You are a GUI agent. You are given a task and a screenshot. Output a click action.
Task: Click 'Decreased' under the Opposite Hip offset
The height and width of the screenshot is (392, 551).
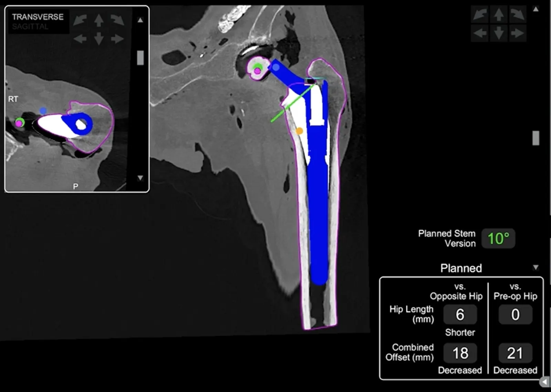pyautogui.click(x=460, y=370)
